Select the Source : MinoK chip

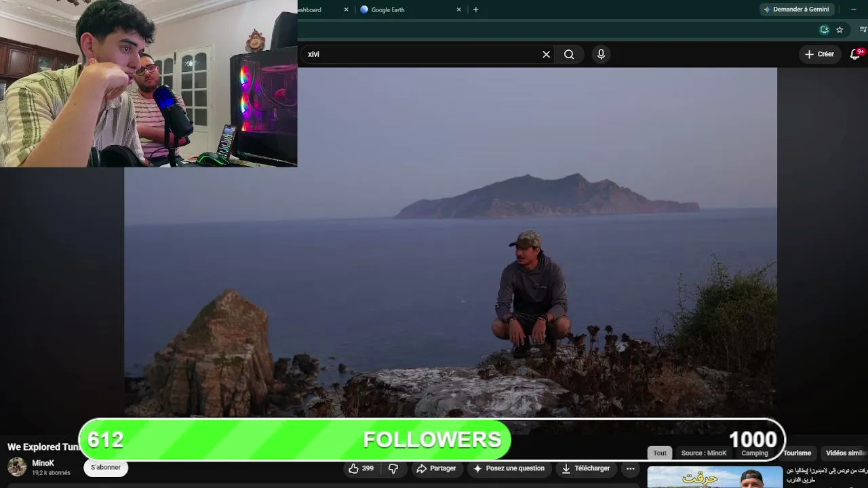pos(704,453)
